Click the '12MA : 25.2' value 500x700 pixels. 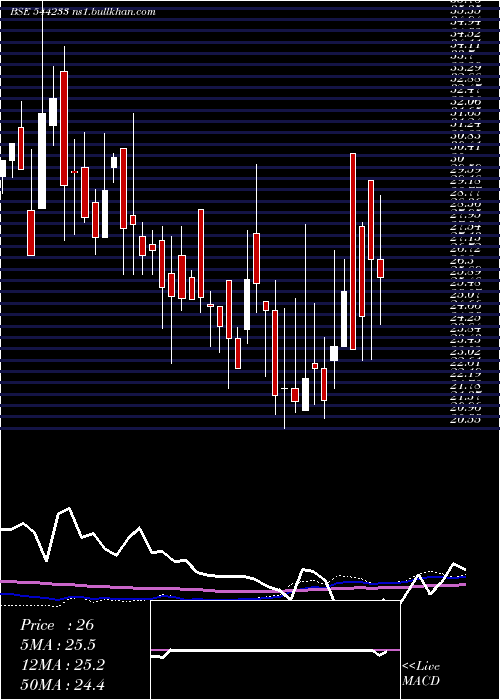[x=62, y=665]
